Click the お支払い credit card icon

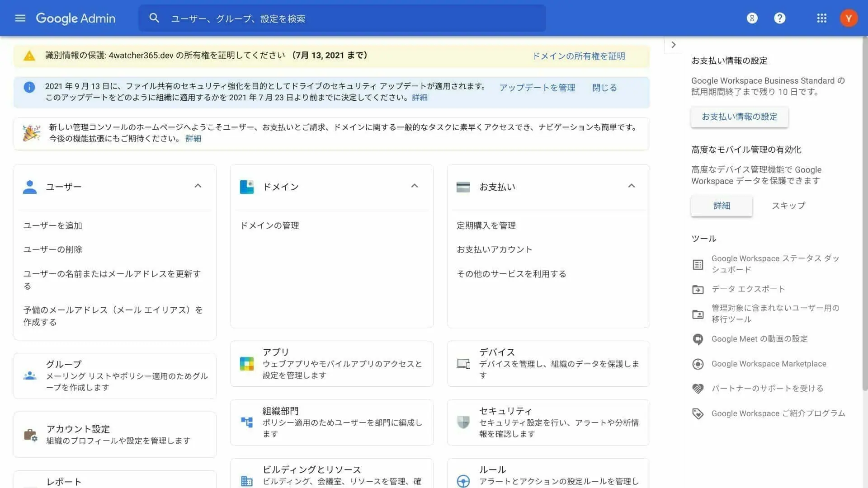(463, 187)
